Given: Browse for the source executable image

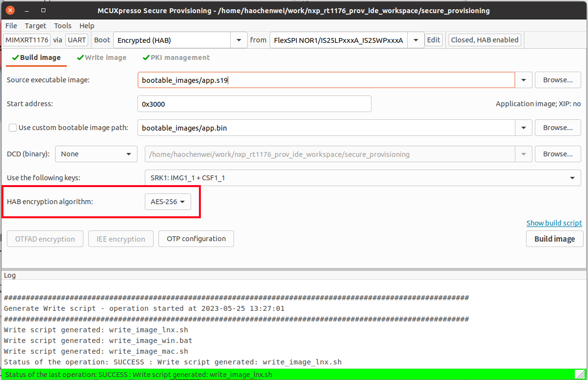Looking at the screenshot, I should point(558,80).
